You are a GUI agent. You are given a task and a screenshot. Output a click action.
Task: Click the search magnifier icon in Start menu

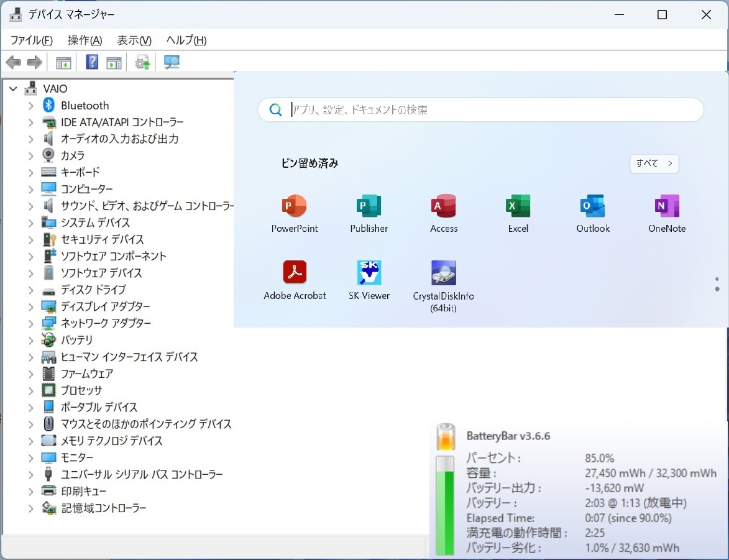(x=275, y=110)
